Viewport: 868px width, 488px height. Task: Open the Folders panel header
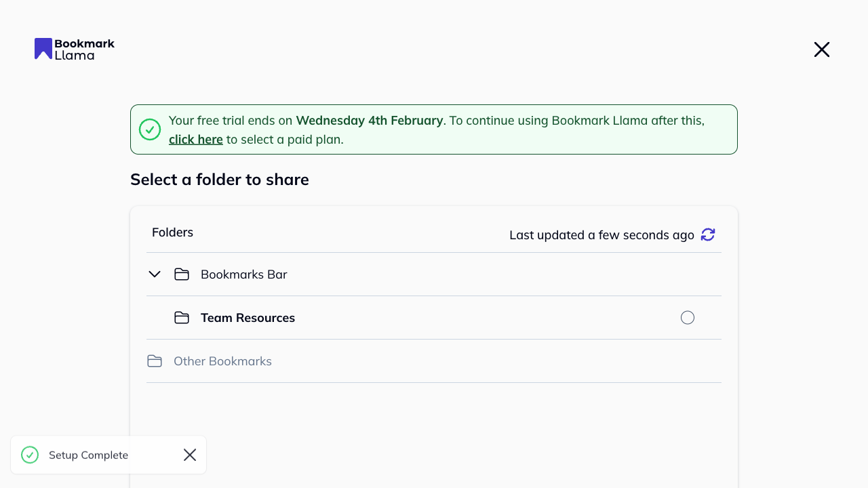point(172,232)
